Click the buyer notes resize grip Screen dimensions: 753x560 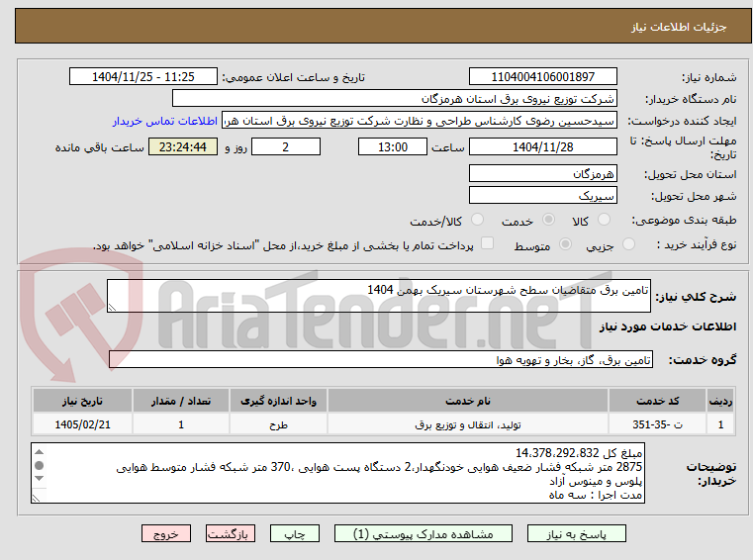[37, 498]
